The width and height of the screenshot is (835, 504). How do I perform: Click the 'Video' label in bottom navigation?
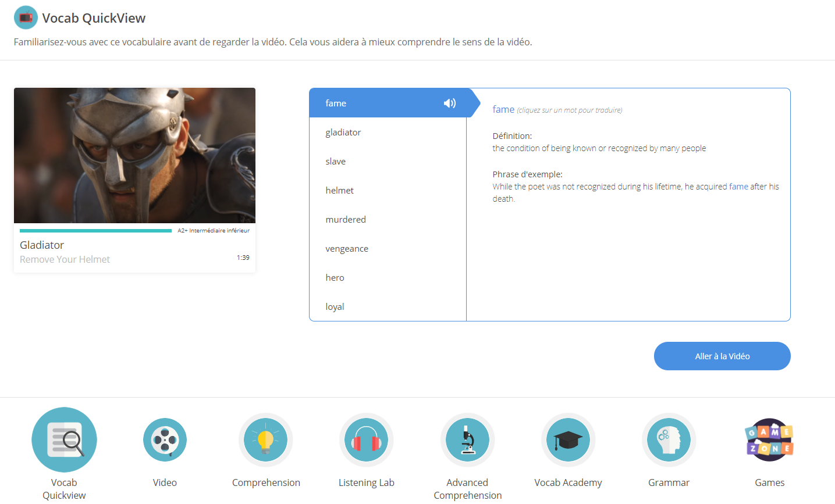coord(165,482)
